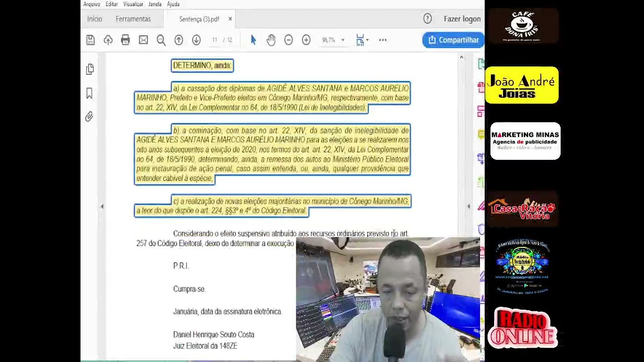Choose the selection arrow tool
Screen dimensions: 644x362
pos(254,40)
